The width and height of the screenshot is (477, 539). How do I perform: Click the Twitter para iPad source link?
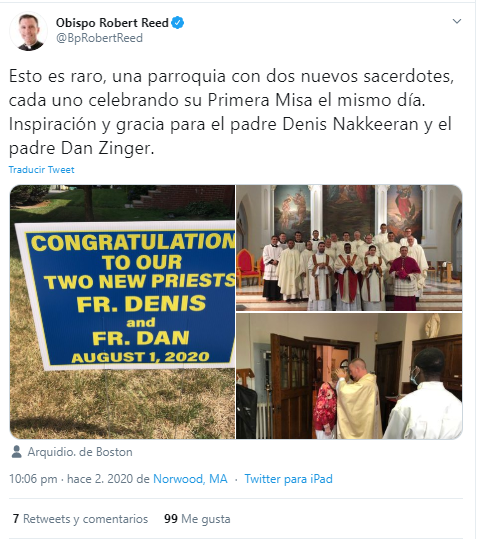click(288, 479)
